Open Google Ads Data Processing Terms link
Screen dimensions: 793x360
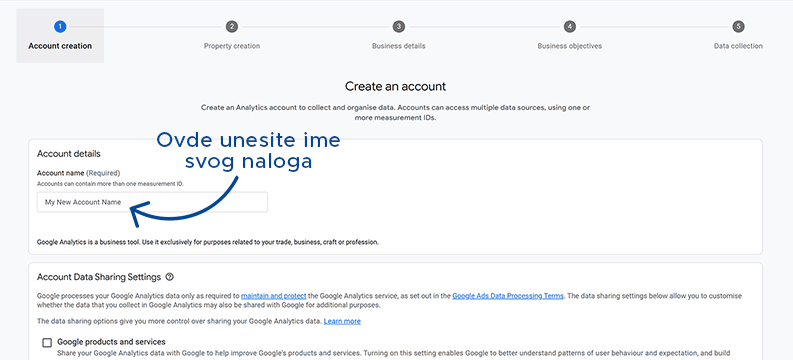pyautogui.click(x=508, y=296)
